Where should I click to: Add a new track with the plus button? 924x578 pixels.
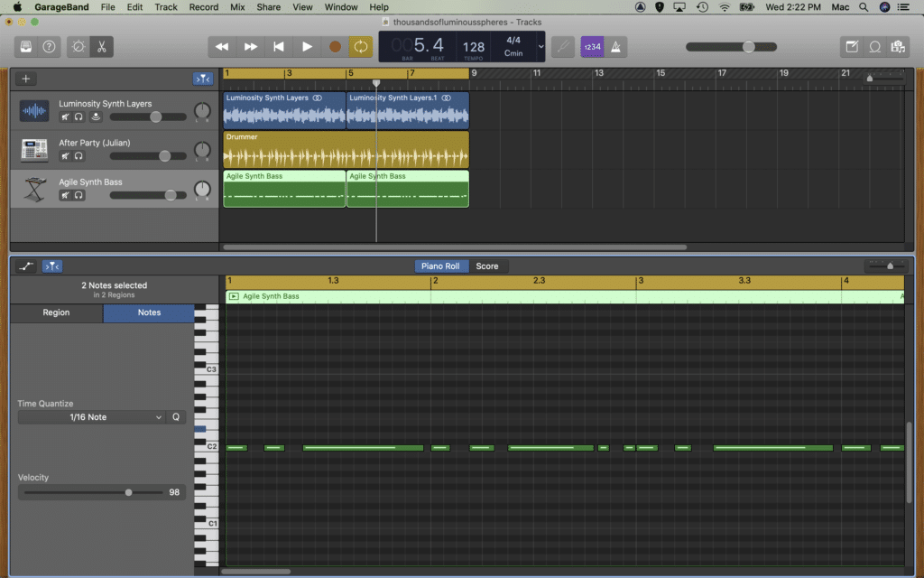click(x=25, y=79)
